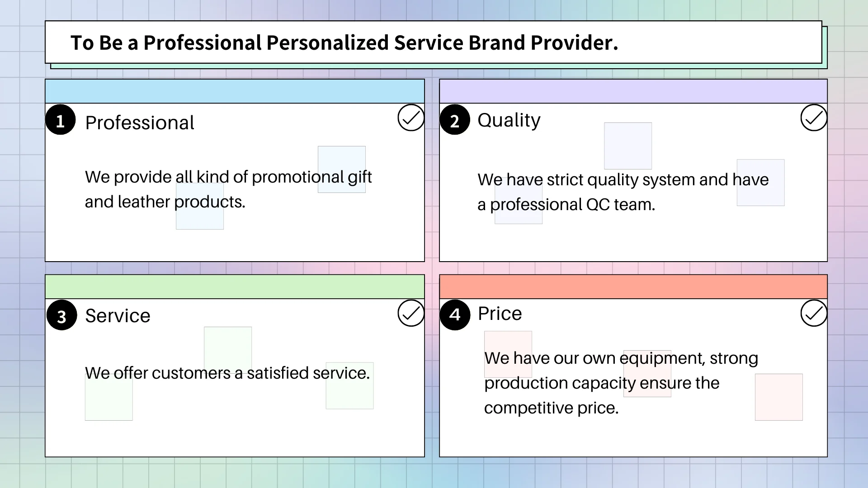Select the slide title about Service Brand Provider
The image size is (868, 488).
(x=344, y=43)
